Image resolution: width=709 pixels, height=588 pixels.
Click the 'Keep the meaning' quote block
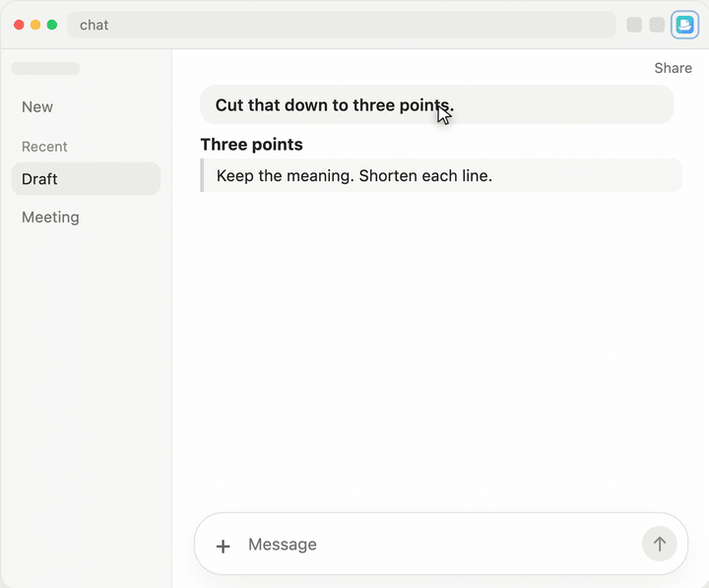tap(441, 175)
